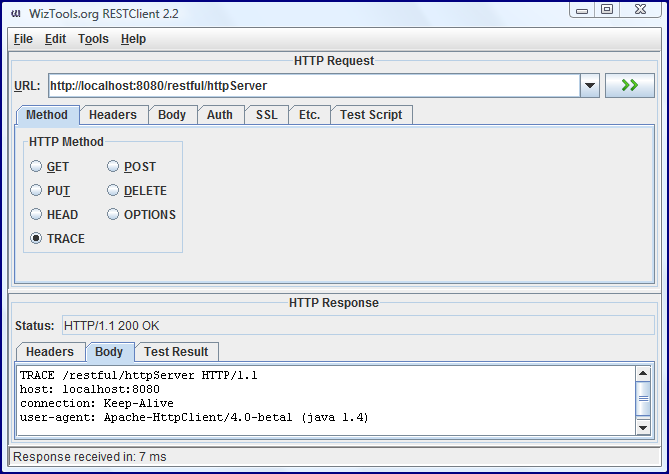Image resolution: width=669 pixels, height=474 pixels.
Task: Select the POST method radio button
Action: pyautogui.click(x=113, y=166)
